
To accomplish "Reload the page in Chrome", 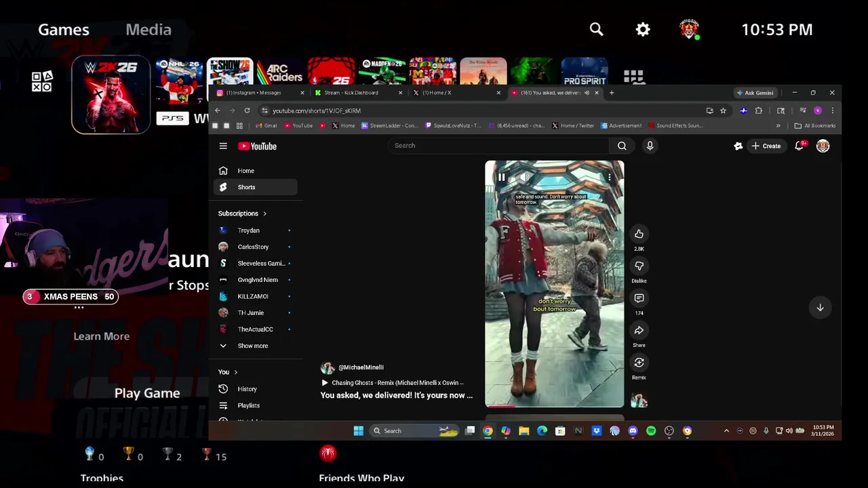I will click(x=247, y=110).
